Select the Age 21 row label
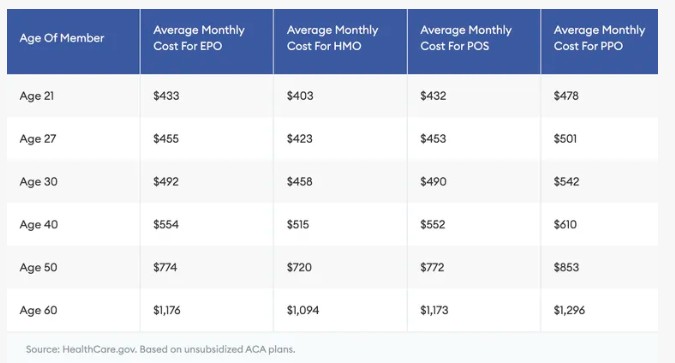The height and width of the screenshot is (363, 675). click(37, 96)
